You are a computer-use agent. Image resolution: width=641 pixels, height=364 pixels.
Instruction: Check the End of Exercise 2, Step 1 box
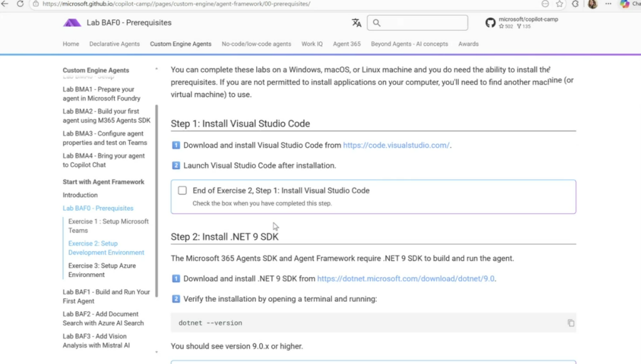point(182,191)
